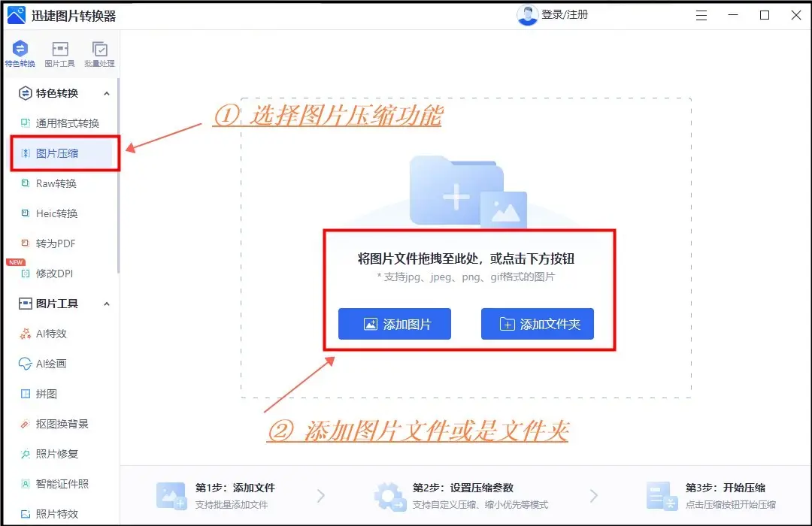Image resolution: width=812 pixels, height=526 pixels.
Task: Click the 智能证件照 sidebar icon
Action: 25,484
